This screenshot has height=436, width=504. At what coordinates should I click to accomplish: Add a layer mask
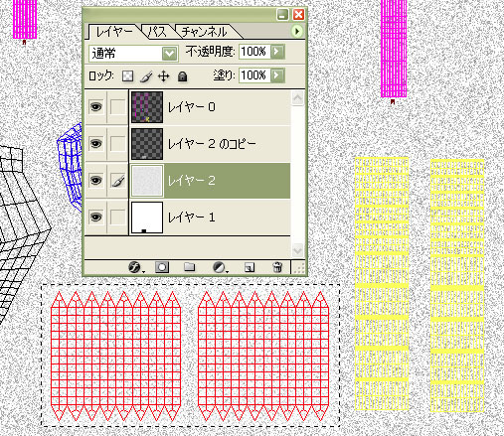click(x=162, y=267)
